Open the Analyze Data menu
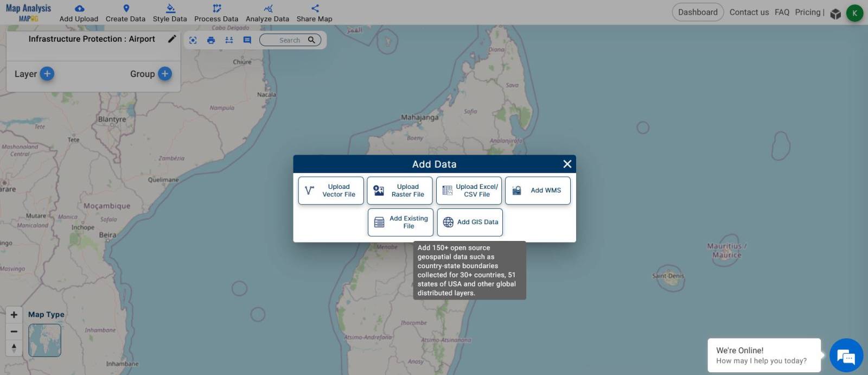Viewport: 868px width, 375px height. [267, 13]
